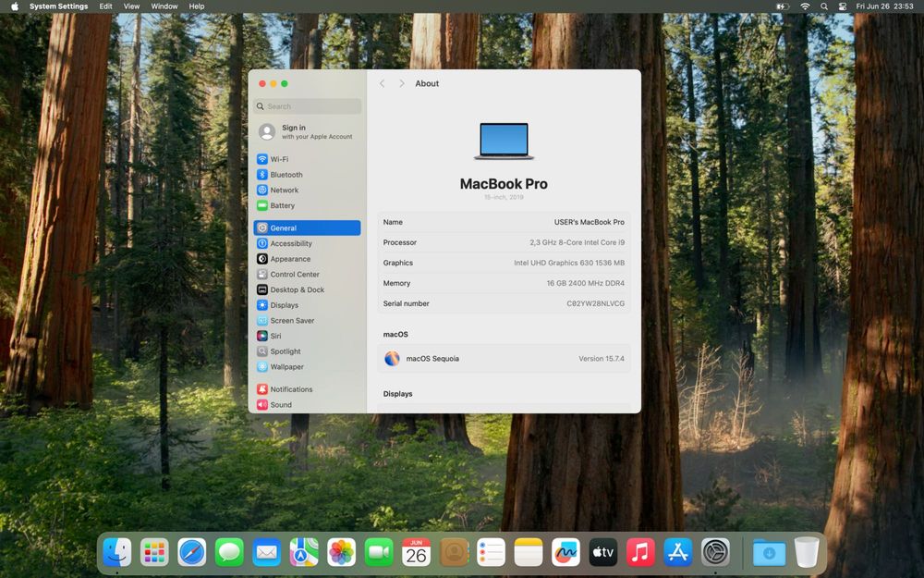
Task: Open Screen Saver settings
Action: (x=307, y=320)
